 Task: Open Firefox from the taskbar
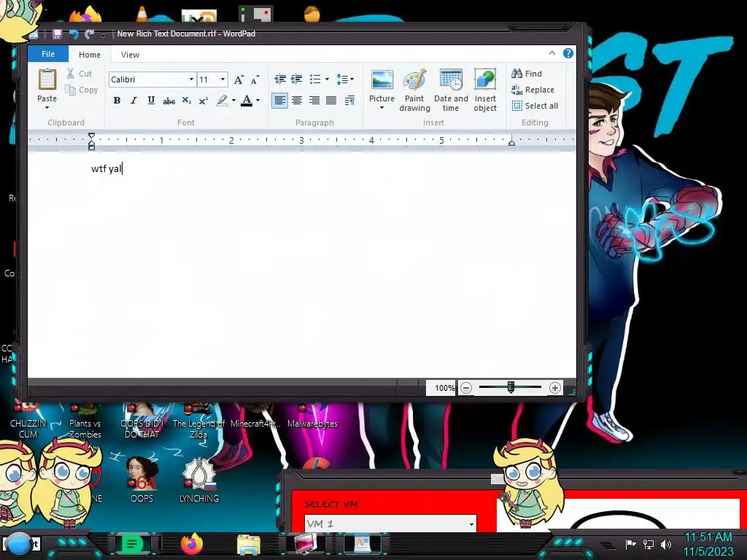(192, 544)
